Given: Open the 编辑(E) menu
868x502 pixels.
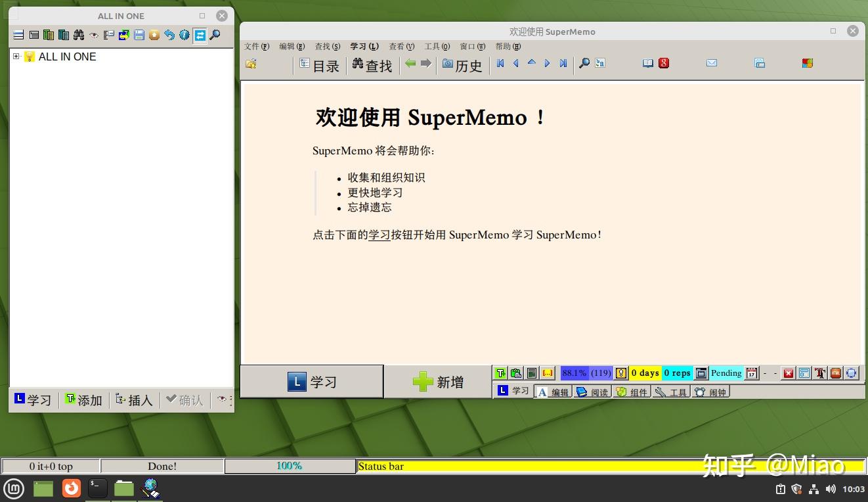Looking at the screenshot, I should click(x=292, y=47).
